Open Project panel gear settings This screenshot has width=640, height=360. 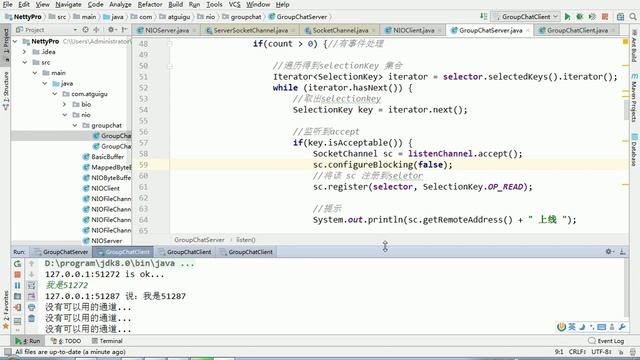coord(111,30)
